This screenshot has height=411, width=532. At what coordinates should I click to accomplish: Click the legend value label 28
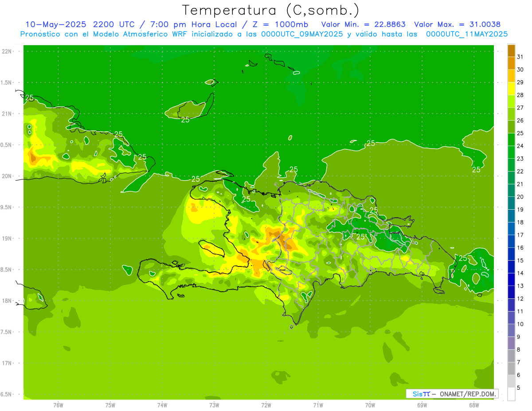coord(520,95)
